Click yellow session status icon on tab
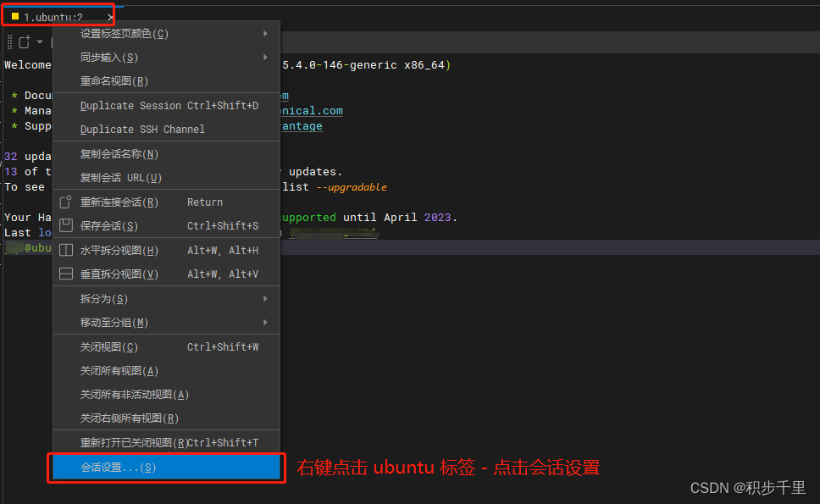 pyautogui.click(x=15, y=16)
